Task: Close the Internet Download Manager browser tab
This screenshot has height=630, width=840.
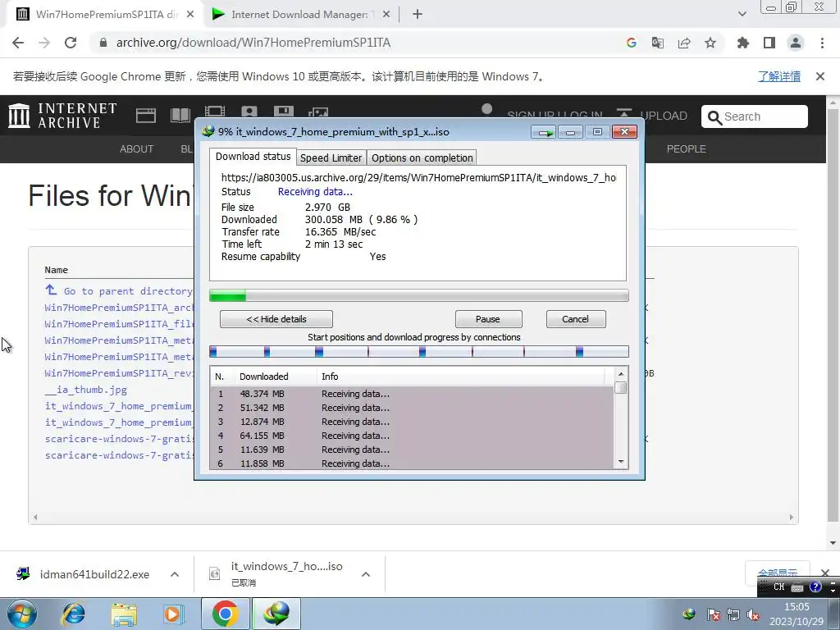Action: coord(386,15)
